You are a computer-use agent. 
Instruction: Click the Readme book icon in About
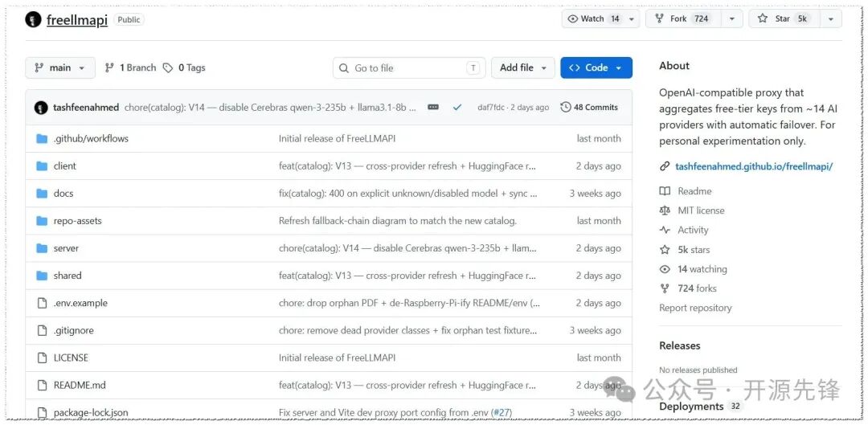(665, 191)
